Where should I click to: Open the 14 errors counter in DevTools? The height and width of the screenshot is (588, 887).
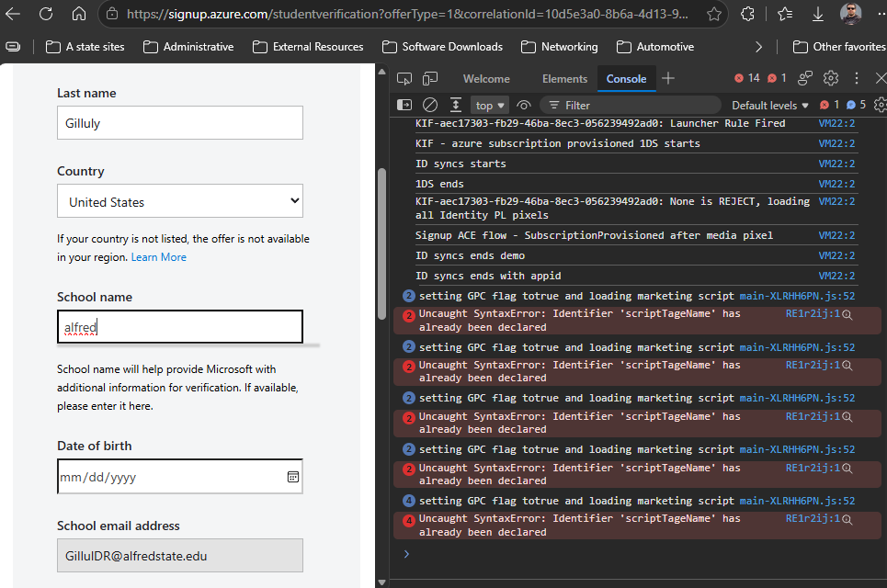[746, 78]
